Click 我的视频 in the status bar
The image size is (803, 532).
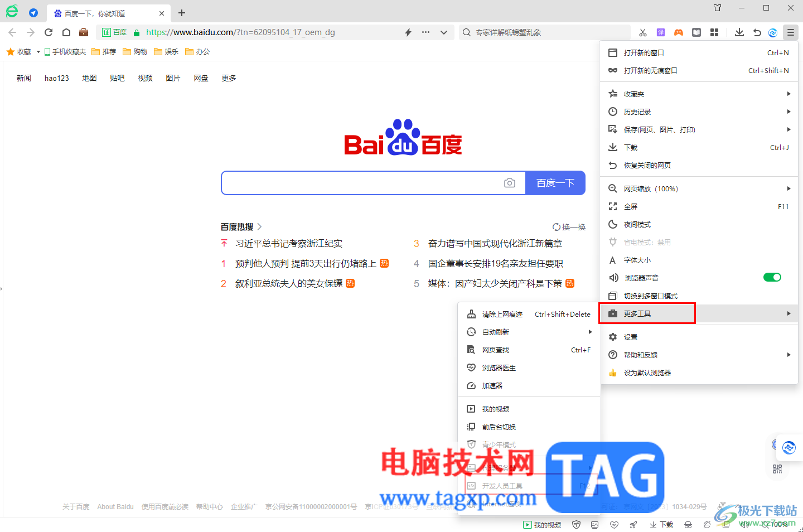(542, 525)
